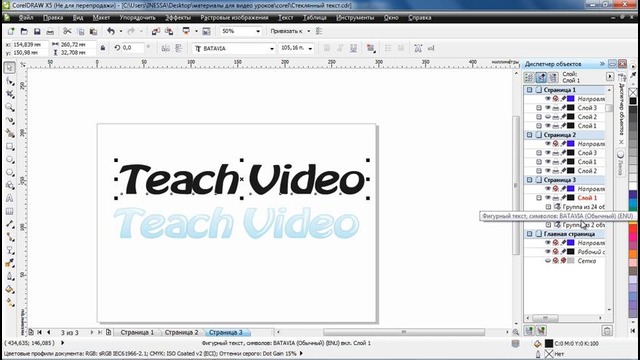Click the Mirror horizontally icon
The image size is (640, 360).
click(x=166, y=48)
